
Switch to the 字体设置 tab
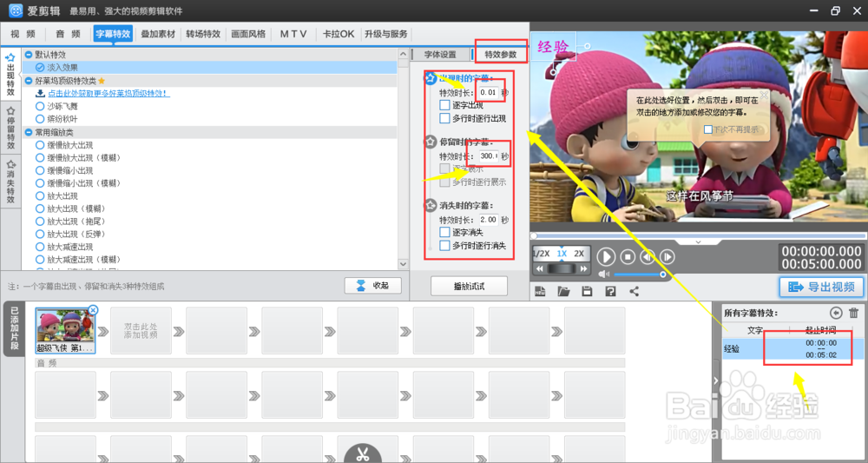[440, 54]
